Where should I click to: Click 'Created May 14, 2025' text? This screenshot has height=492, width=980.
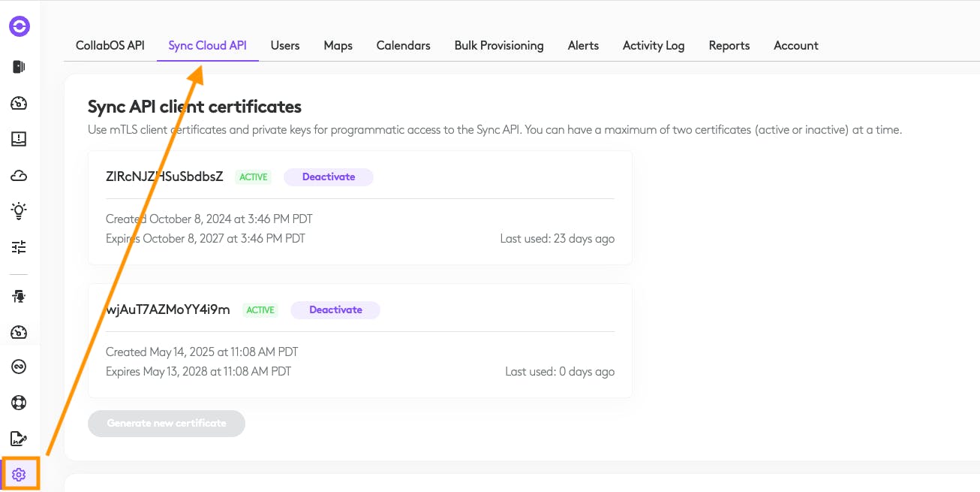click(202, 352)
